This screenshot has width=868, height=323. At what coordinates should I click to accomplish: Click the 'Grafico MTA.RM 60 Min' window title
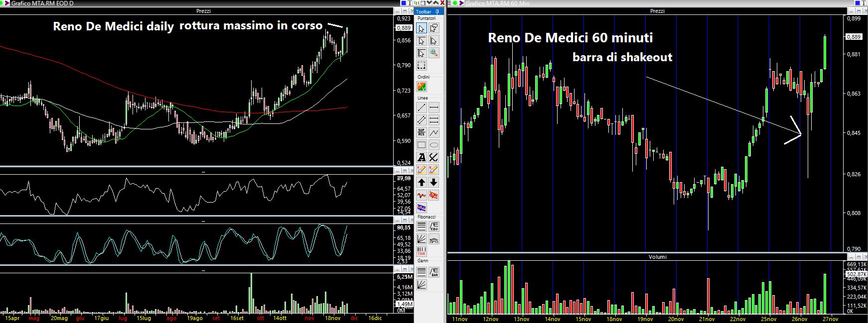tap(498, 3)
